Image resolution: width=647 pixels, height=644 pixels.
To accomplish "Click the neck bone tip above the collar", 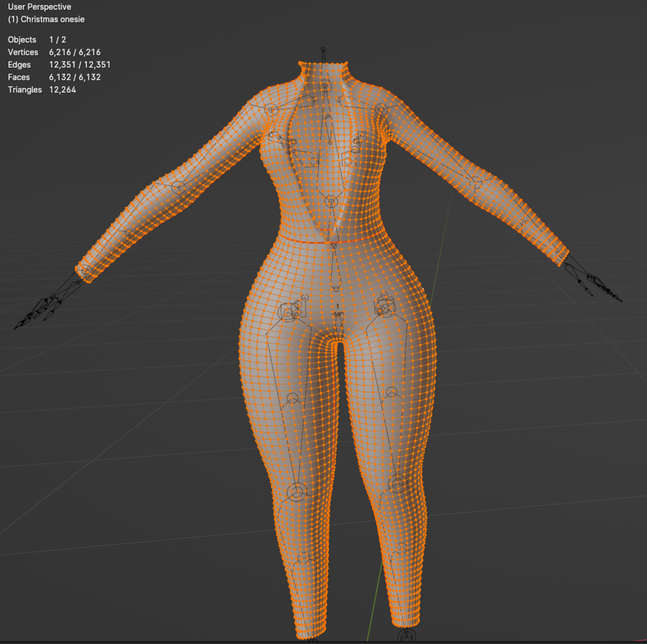I will tap(323, 50).
